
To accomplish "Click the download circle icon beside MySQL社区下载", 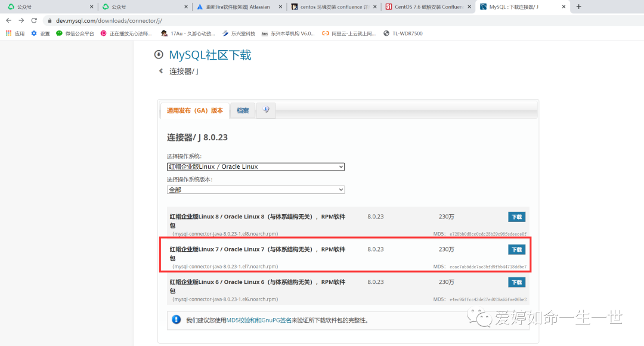I will (x=159, y=54).
